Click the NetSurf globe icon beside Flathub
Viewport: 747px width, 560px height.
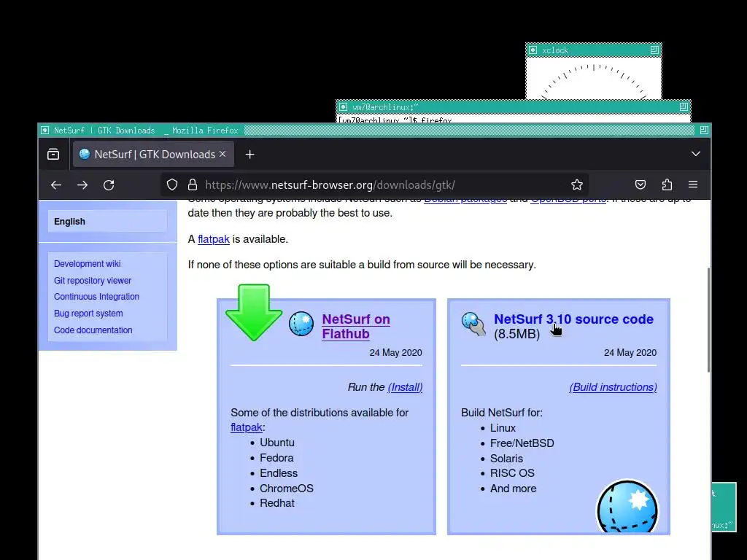pyautogui.click(x=301, y=324)
